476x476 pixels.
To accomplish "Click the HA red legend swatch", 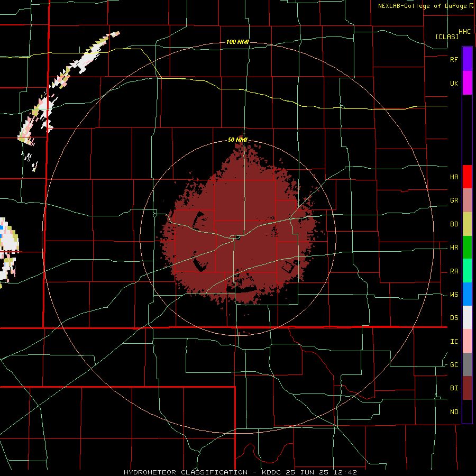I will pos(467,177).
